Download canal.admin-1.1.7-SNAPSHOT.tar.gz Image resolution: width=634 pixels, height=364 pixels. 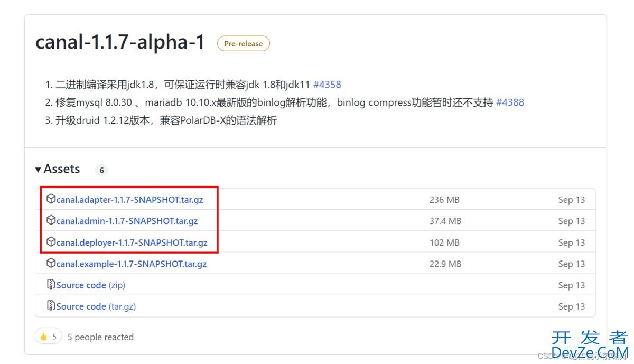tap(127, 221)
